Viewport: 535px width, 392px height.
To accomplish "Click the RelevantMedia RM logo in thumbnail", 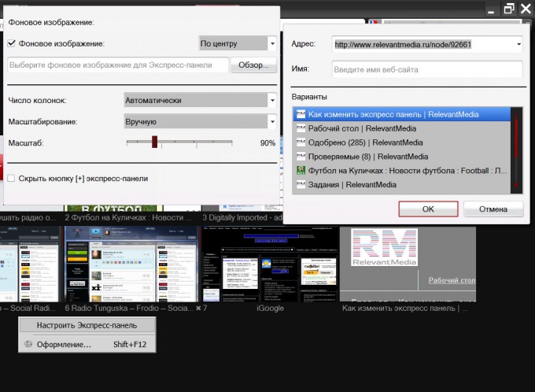I will [x=384, y=247].
